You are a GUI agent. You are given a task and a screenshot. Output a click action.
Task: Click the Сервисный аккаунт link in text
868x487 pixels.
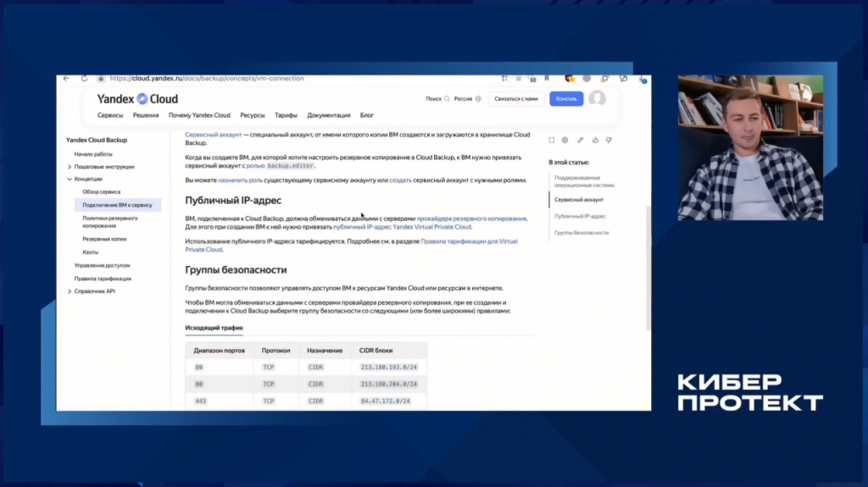click(x=213, y=135)
